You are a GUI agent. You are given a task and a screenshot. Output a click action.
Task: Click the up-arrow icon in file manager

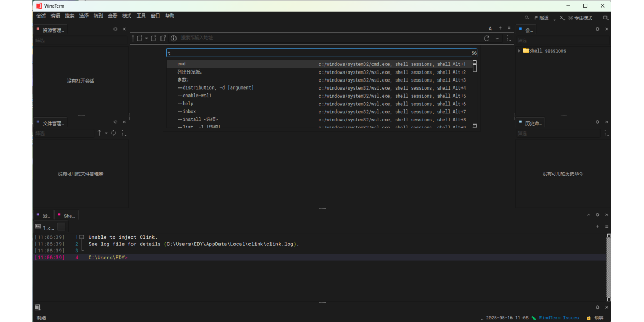click(x=99, y=133)
